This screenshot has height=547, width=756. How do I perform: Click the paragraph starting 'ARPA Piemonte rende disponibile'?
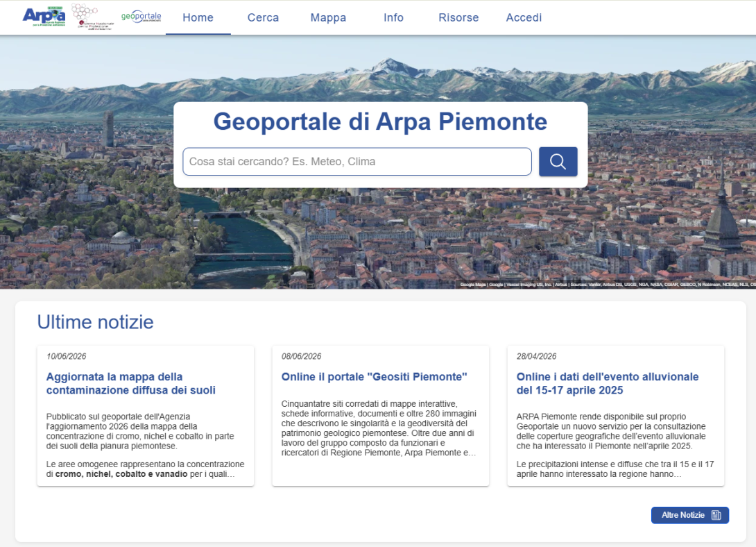611,431
